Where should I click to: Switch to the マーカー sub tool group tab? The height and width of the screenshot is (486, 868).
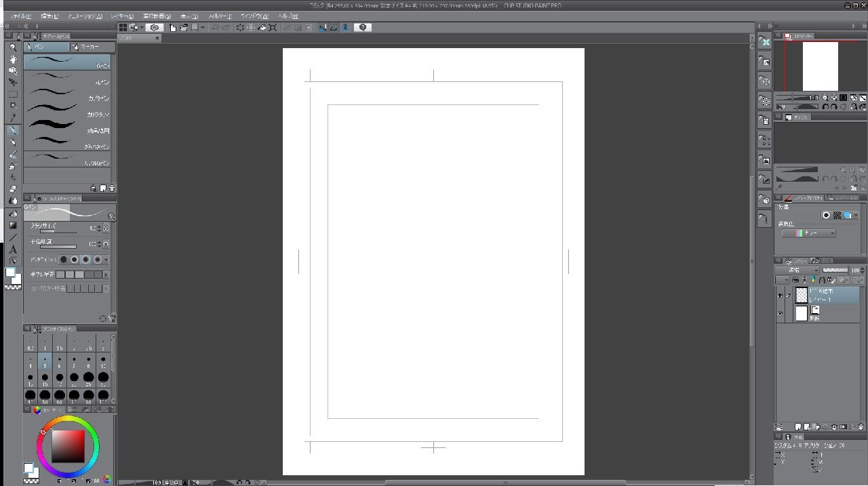(x=92, y=47)
